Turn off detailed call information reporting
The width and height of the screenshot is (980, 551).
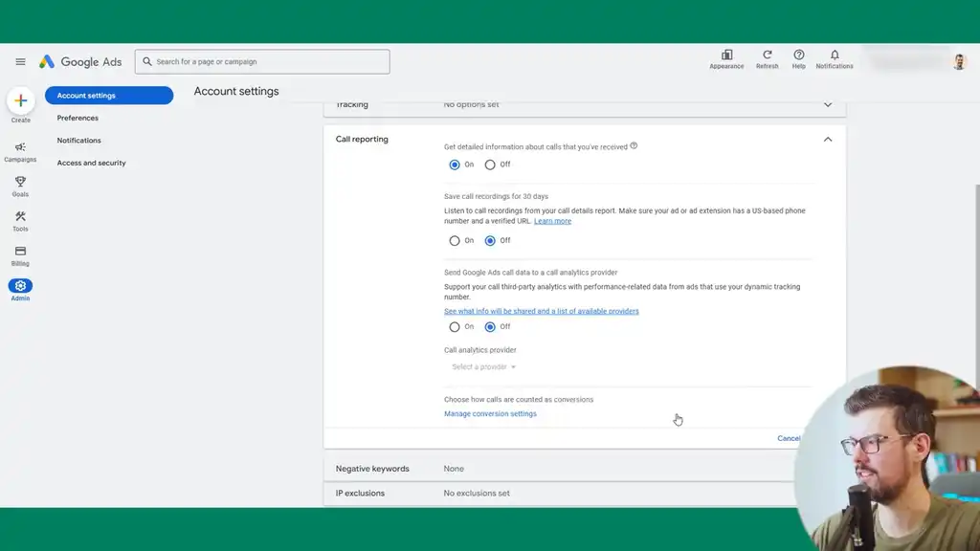point(490,165)
